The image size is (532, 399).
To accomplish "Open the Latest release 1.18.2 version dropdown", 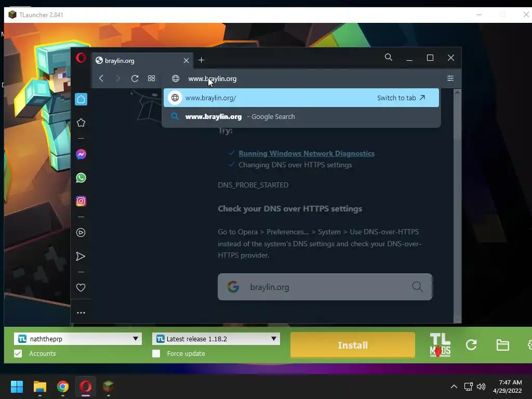I will 216,339.
